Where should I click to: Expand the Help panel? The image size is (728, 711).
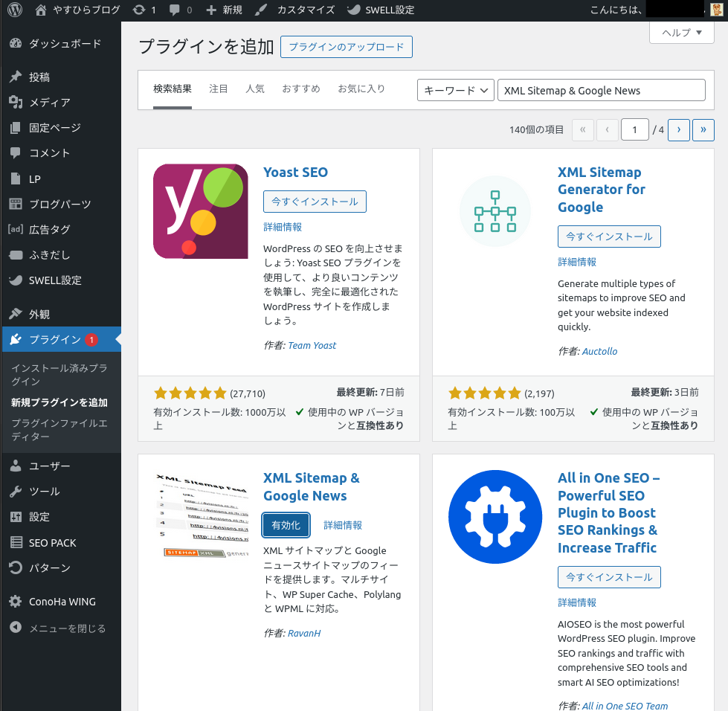click(x=681, y=33)
